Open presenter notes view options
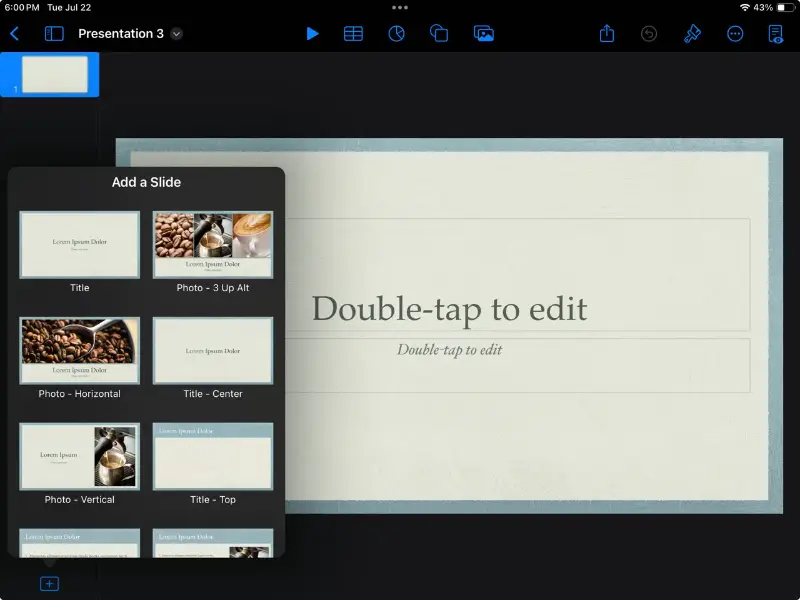This screenshot has height=600, width=800. 776,34
